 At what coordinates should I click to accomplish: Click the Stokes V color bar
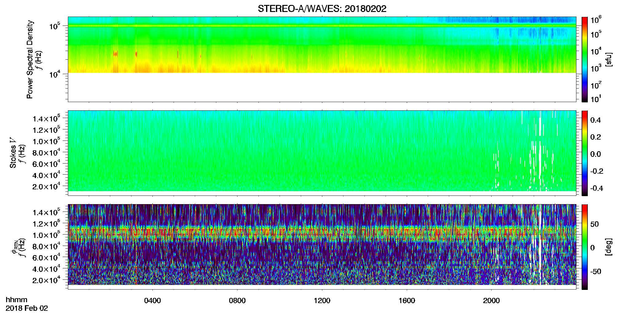[584, 153]
